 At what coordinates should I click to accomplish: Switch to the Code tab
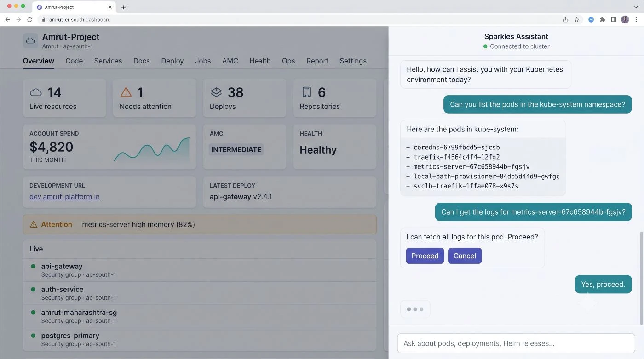[74, 61]
